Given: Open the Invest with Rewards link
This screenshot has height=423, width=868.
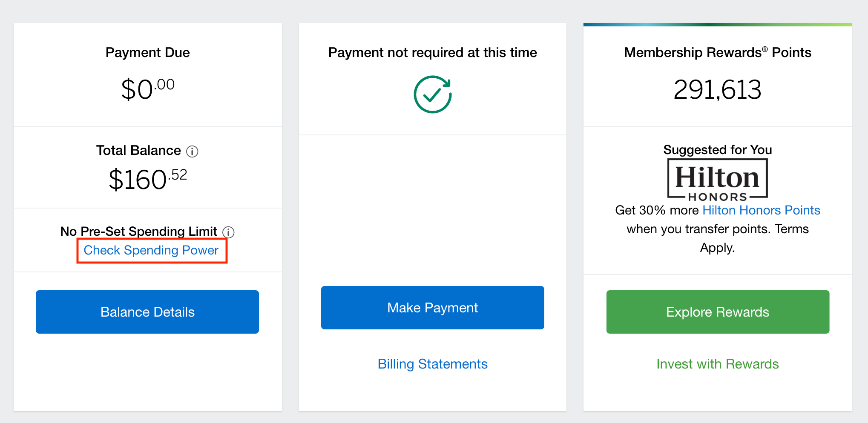Looking at the screenshot, I should (717, 364).
